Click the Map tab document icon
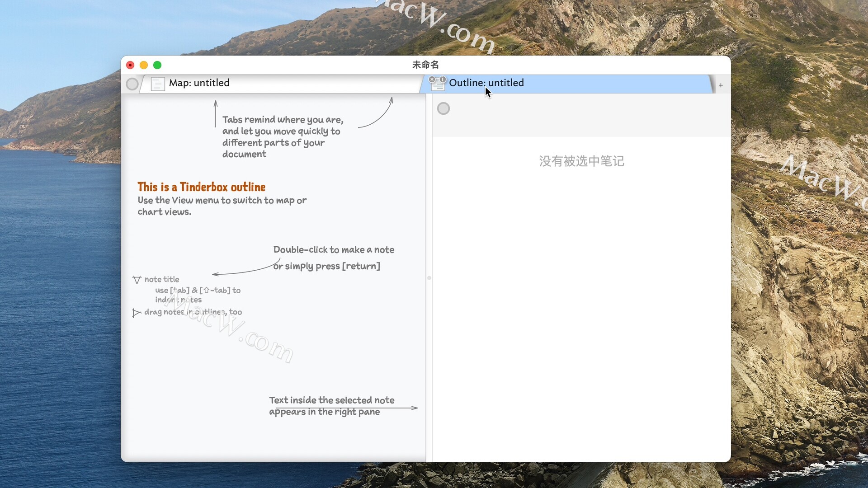 point(157,84)
